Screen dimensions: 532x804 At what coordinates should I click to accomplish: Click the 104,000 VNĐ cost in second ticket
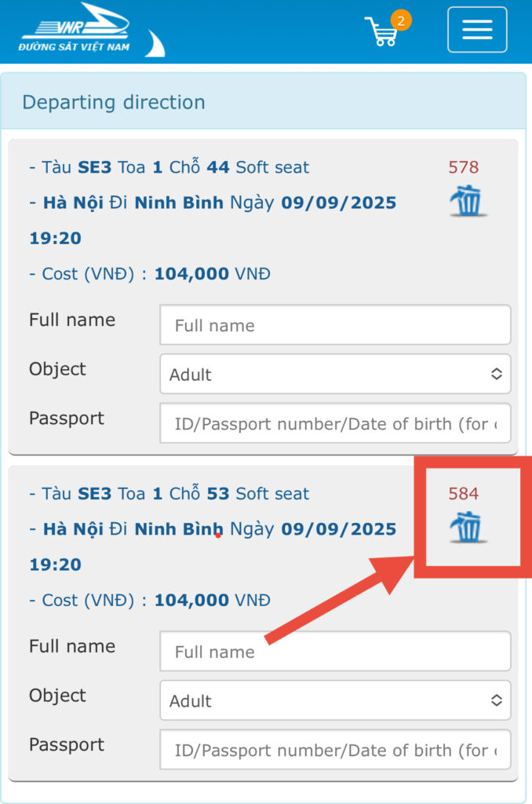coord(212,601)
